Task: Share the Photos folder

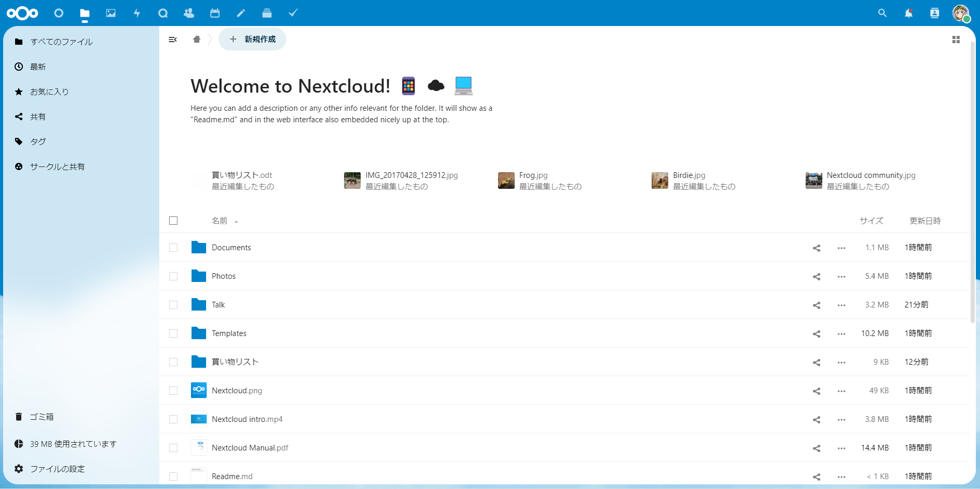Action: point(817,277)
